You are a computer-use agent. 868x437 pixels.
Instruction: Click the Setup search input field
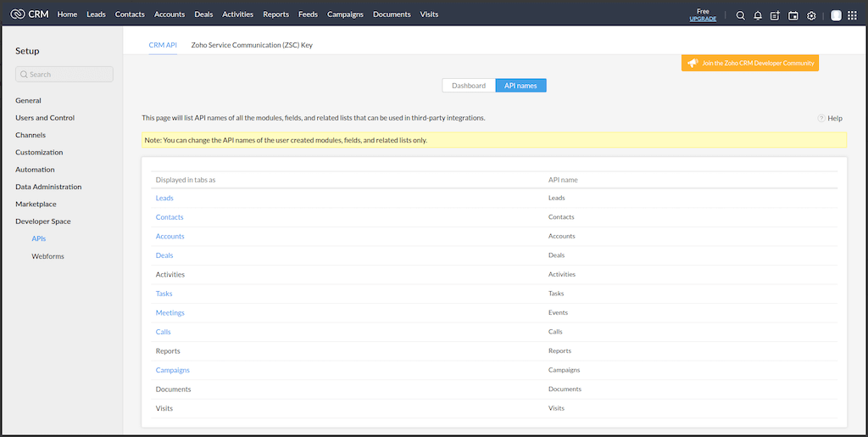[x=64, y=75]
